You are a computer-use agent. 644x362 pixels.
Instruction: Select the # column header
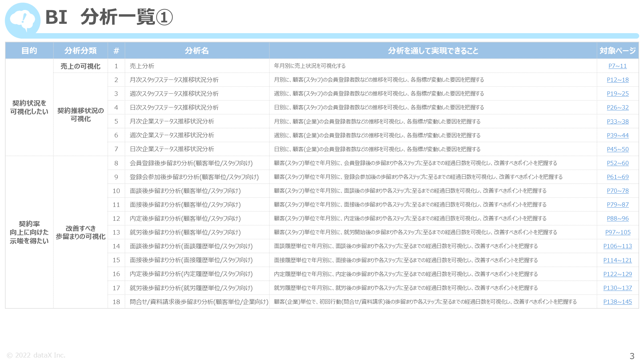(116, 51)
